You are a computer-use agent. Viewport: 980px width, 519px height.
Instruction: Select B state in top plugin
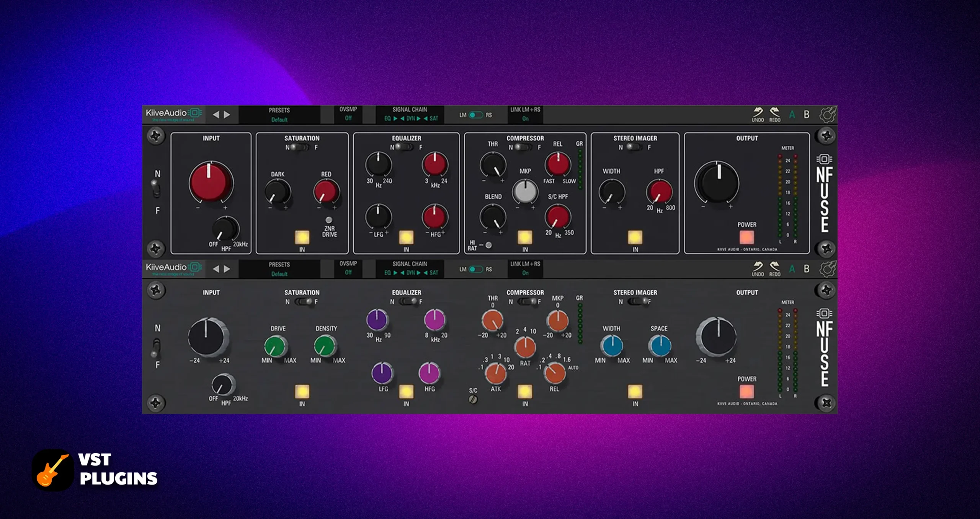tap(807, 114)
